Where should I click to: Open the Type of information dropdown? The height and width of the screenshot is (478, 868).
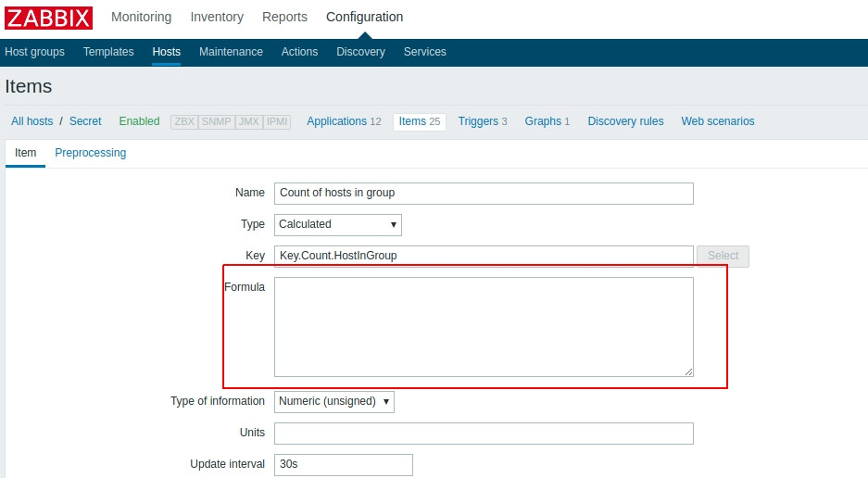point(334,401)
